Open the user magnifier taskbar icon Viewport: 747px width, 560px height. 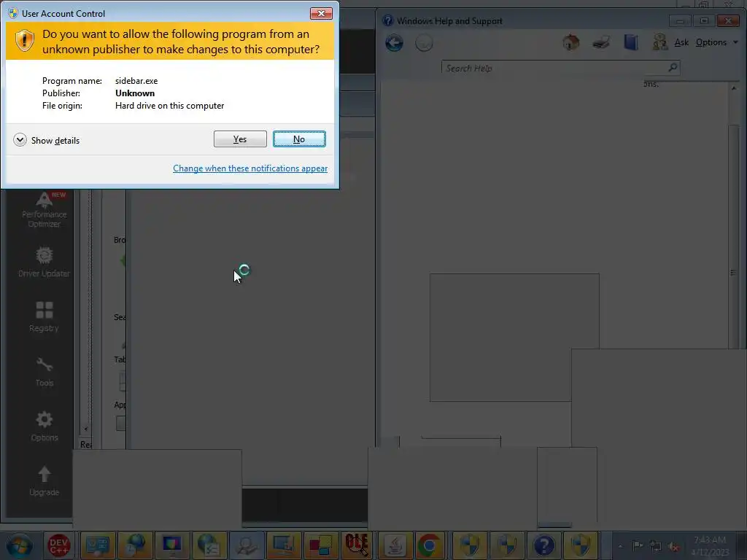(x=247, y=545)
